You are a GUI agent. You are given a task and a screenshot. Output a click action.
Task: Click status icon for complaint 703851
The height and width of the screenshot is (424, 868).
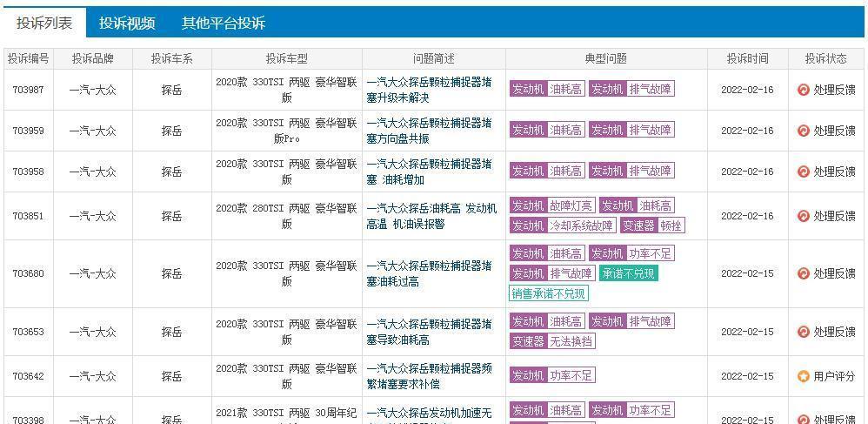[804, 216]
